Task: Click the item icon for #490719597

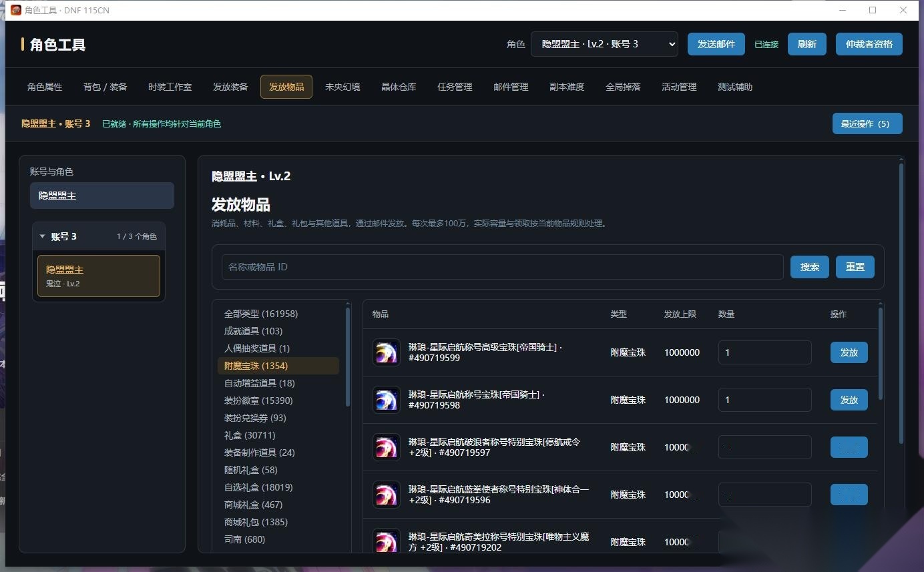Action: point(387,447)
